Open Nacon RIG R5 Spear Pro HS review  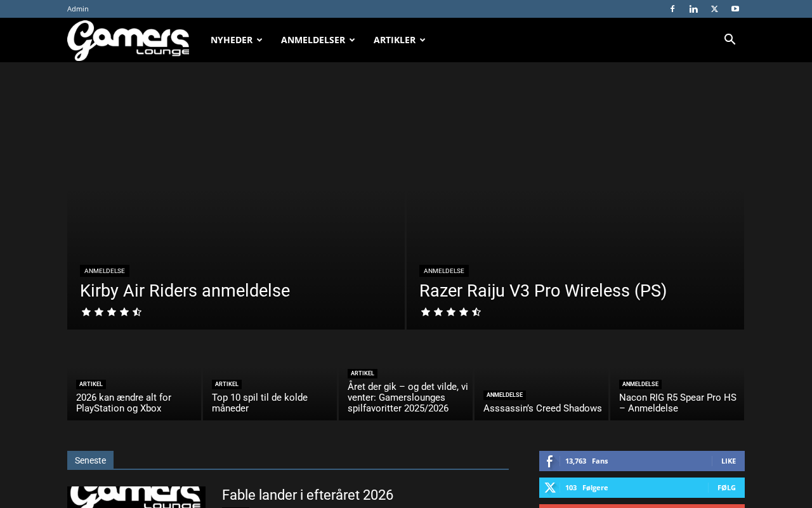(678, 403)
